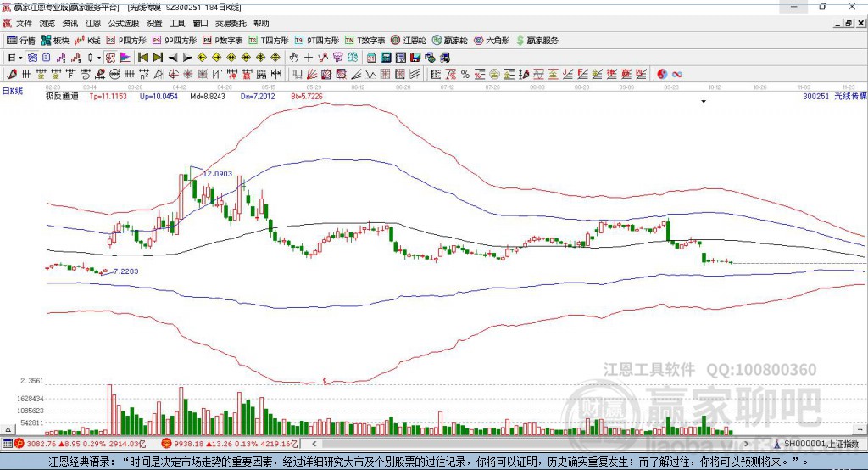Open the 浏览 menu
Image resolution: width=868 pixels, height=470 pixels.
[x=47, y=23]
